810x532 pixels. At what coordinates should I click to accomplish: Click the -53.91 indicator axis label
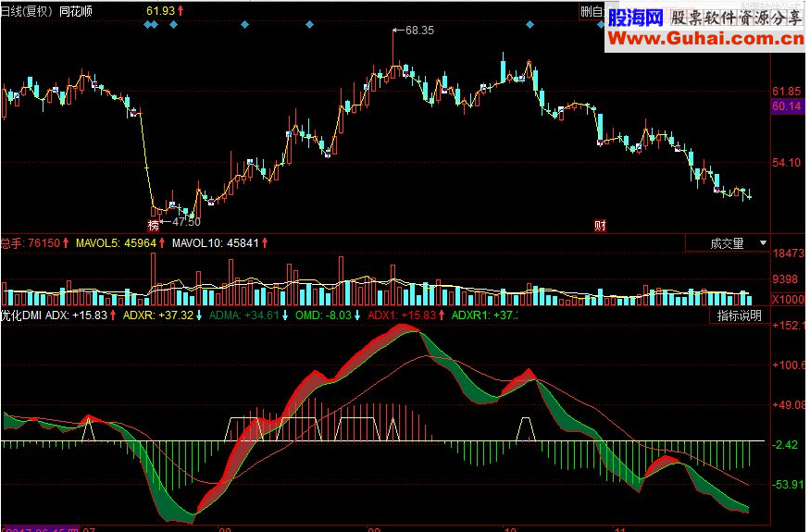tap(789, 485)
